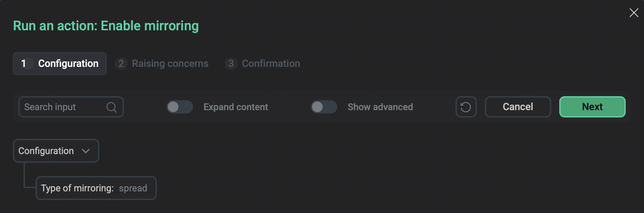Click the circular reset arrow icon

[x=466, y=107]
